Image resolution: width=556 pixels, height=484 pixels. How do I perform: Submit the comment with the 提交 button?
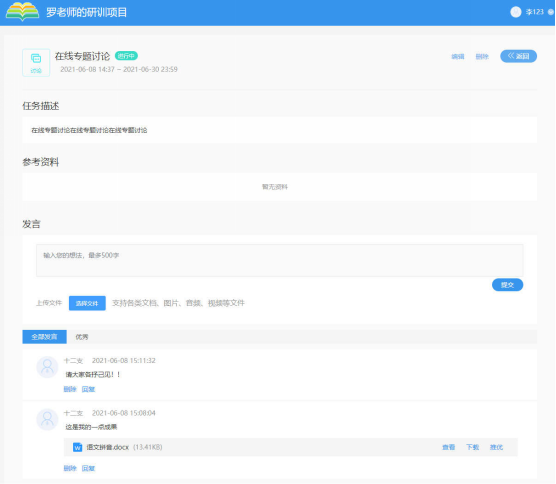point(507,285)
